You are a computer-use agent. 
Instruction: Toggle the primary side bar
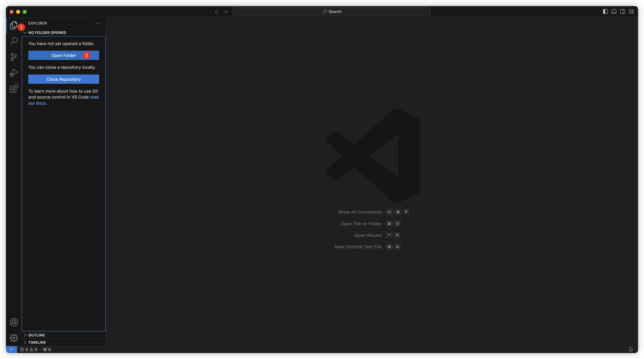(x=605, y=12)
